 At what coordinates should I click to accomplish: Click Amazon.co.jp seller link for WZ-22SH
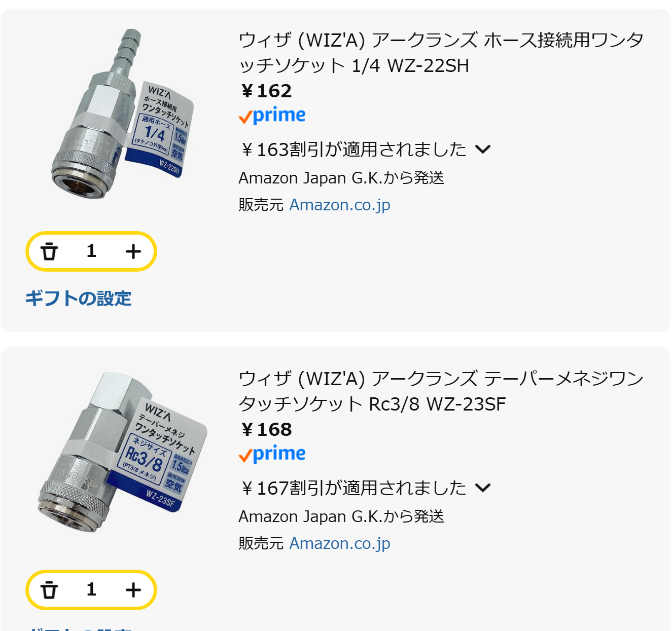(x=340, y=205)
